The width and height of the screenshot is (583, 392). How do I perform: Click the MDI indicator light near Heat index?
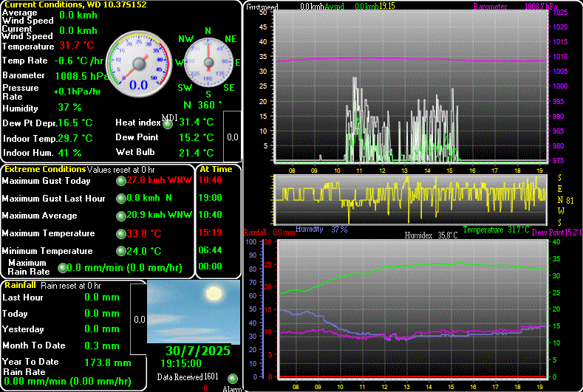click(168, 124)
